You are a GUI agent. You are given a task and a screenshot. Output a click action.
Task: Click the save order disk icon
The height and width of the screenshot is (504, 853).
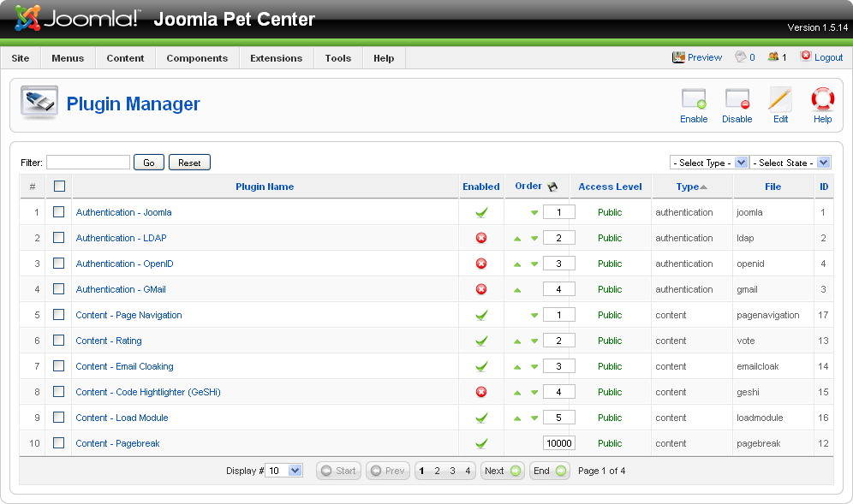click(x=552, y=187)
